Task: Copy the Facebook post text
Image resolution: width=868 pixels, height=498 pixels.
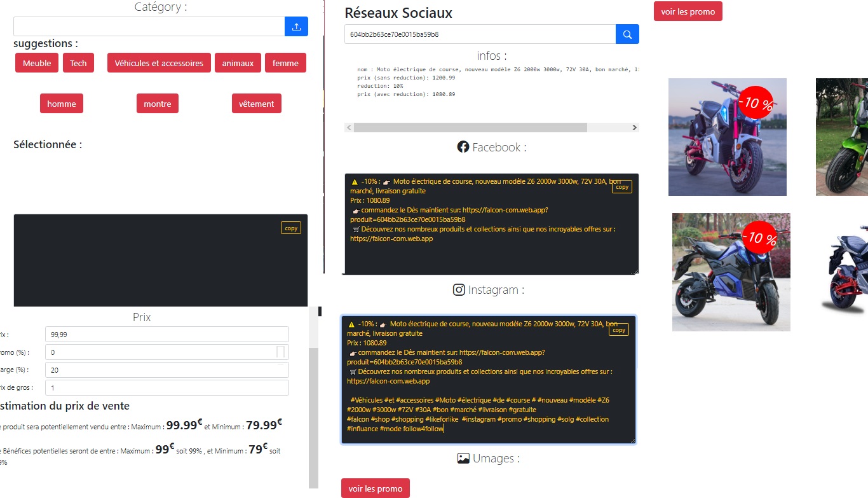Action: (x=622, y=187)
